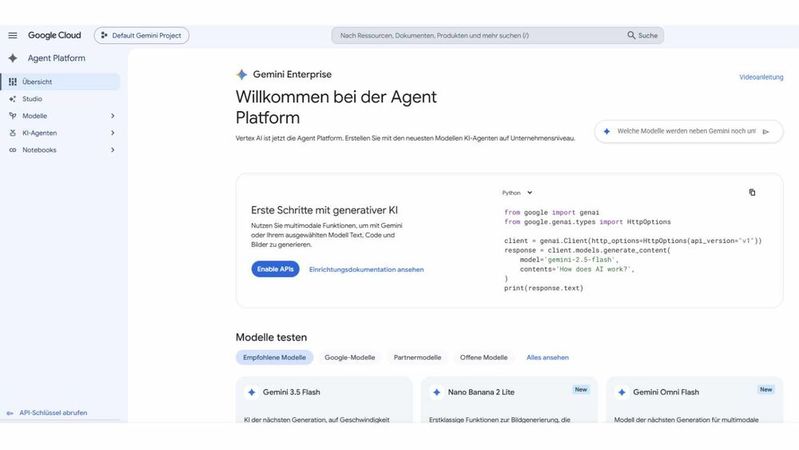
Task: Click the Notebooks icon in sidebar
Action: click(x=13, y=150)
